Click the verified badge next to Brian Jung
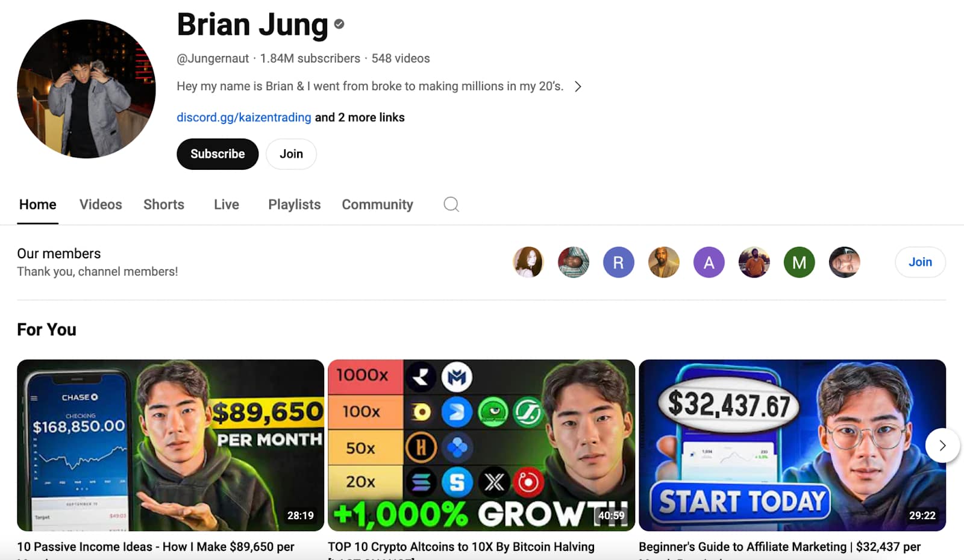The image size is (964, 560). (x=339, y=24)
